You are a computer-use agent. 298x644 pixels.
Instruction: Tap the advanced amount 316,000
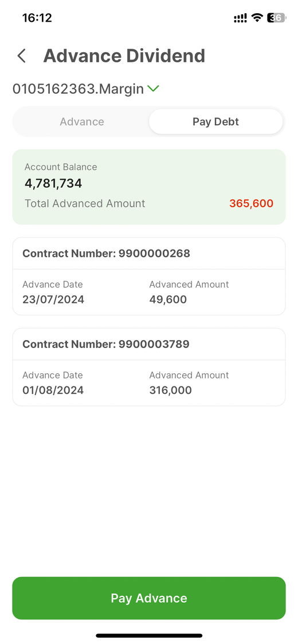(171, 390)
